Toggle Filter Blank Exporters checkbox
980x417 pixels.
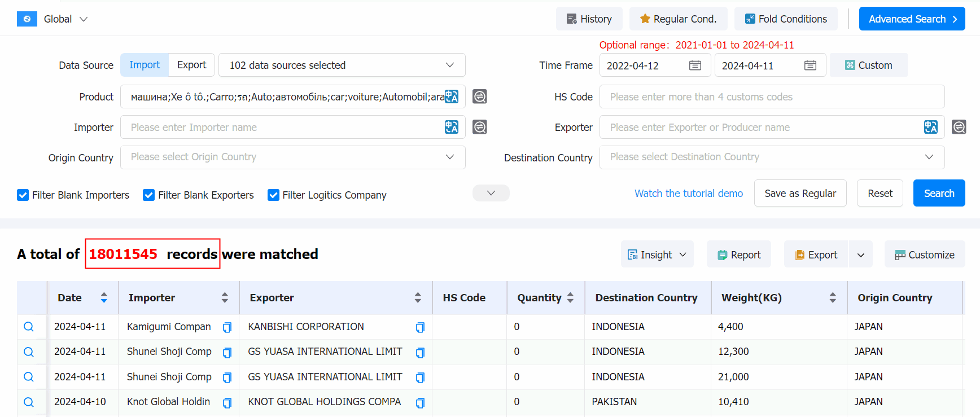pyautogui.click(x=149, y=195)
